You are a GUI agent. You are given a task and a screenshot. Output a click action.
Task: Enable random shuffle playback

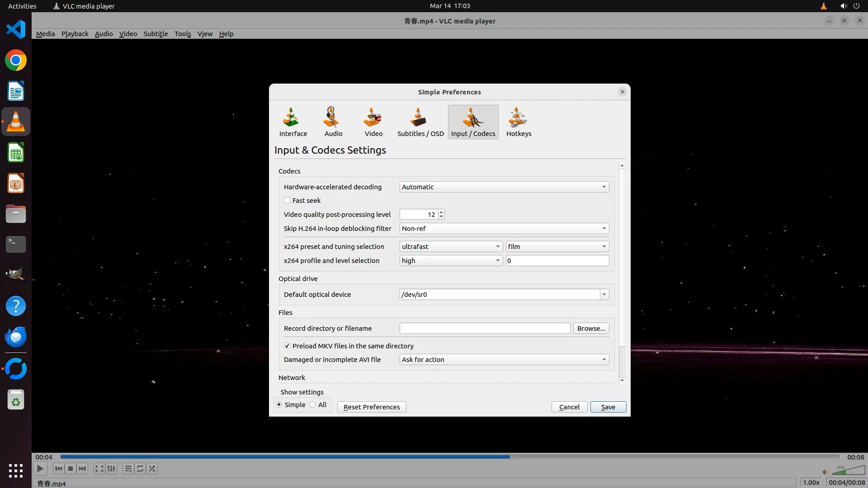(152, 469)
